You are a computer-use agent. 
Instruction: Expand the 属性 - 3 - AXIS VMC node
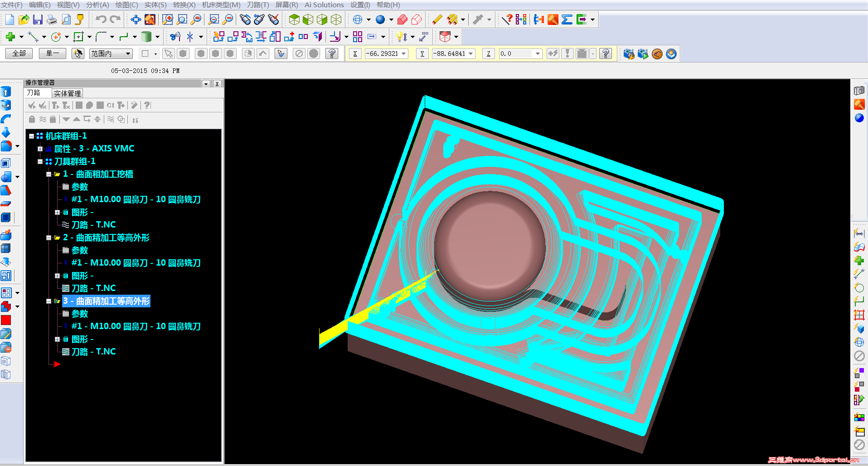(40, 149)
